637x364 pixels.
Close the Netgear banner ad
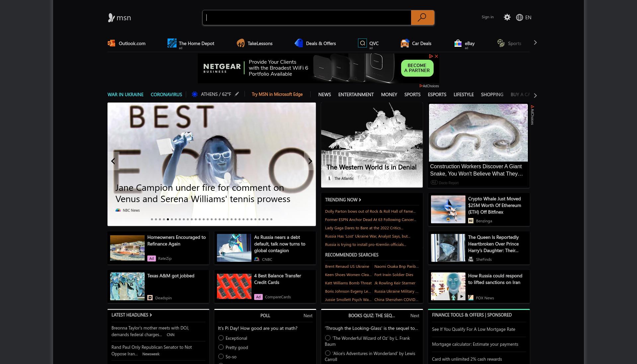click(437, 56)
